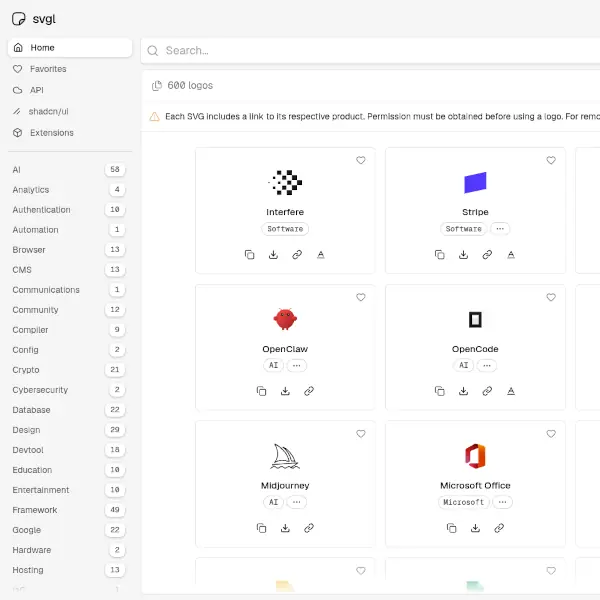Viewport: 600px width, 600px height.
Task: Expand more categories on OpenClaw card
Action: click(297, 365)
